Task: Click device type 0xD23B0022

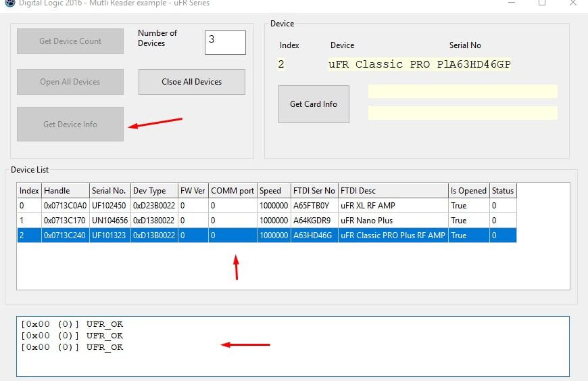Action: 154,206
